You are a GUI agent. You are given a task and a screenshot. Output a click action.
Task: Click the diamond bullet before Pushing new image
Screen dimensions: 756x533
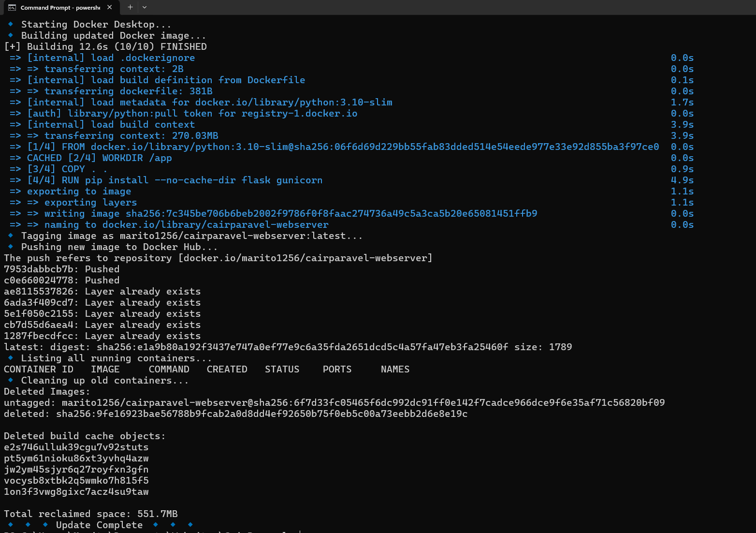tap(11, 247)
